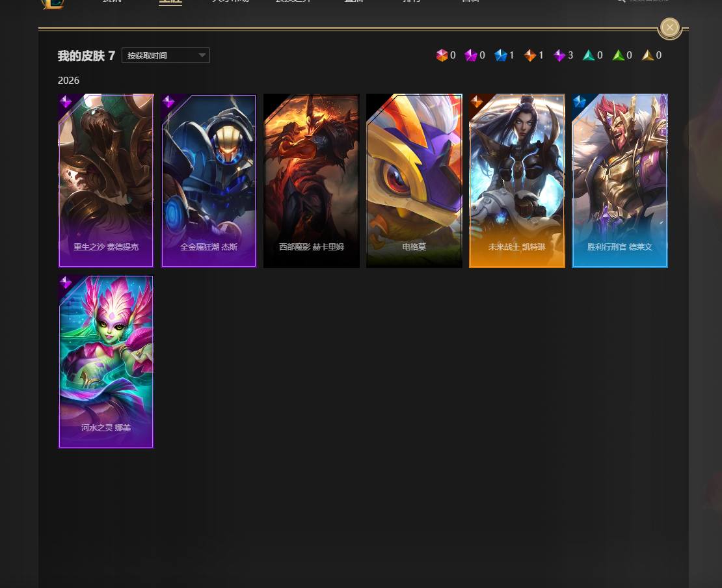Select the 胜利行刑官 德莱文 skin card
722x588 pixels.
[620, 180]
